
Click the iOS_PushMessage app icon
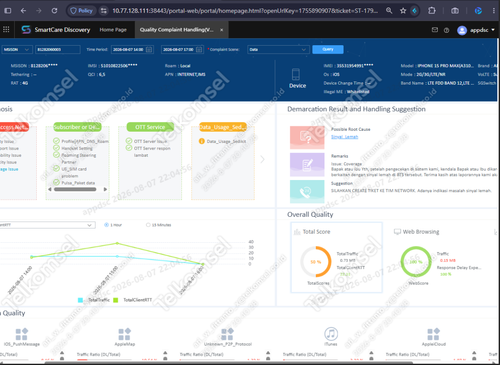pyautogui.click(x=22, y=334)
